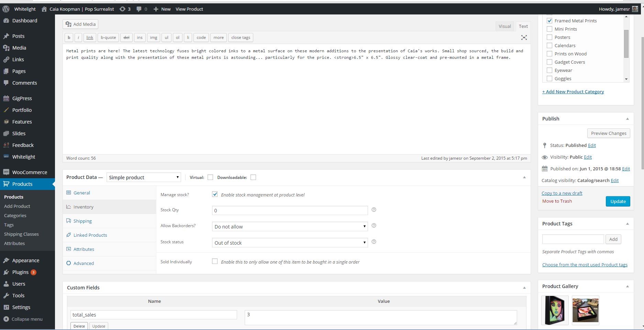Click the comments bubble icon in admin bar

click(x=139, y=9)
